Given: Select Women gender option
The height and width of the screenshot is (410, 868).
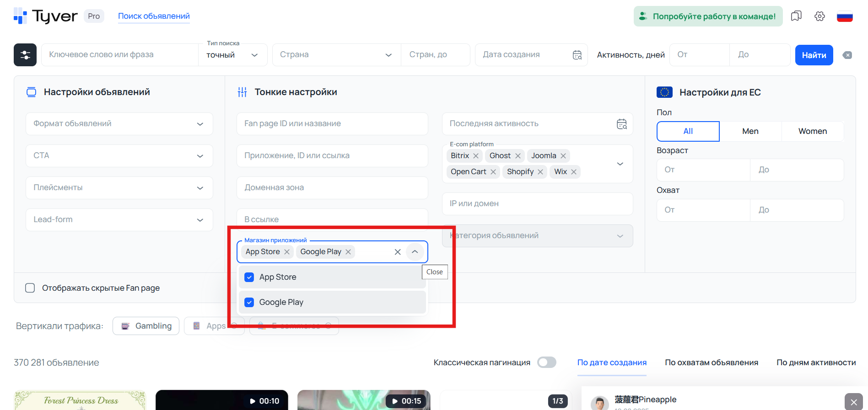Looking at the screenshot, I should pos(813,131).
